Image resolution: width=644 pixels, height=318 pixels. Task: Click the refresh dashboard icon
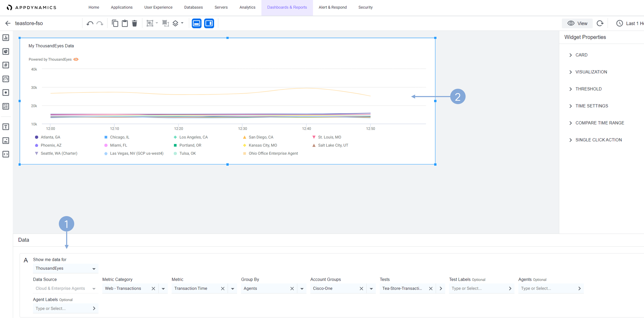pos(600,24)
